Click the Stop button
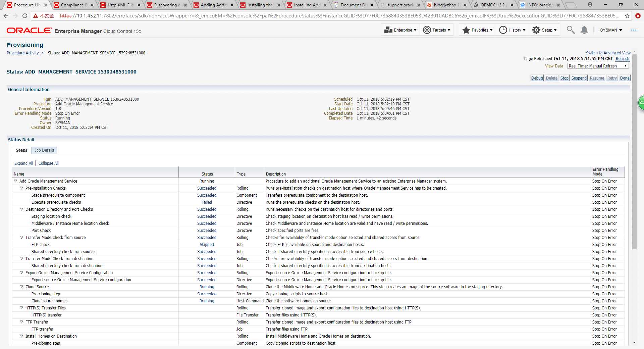Screen dimensions: 644x349 [565, 78]
